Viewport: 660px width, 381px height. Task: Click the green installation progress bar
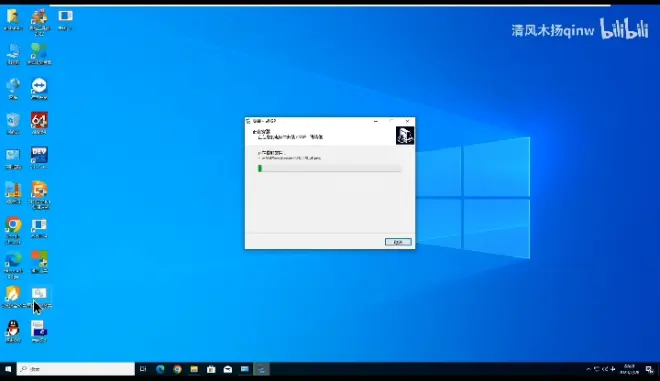(x=330, y=168)
